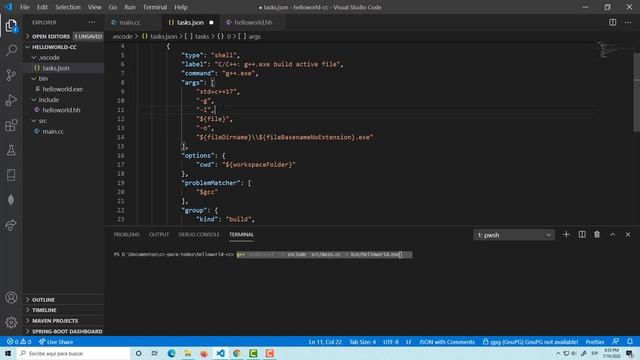Viewport: 640px width, 360px height.
Task: Switch to the helloworld.hh editor tab
Action: [253, 22]
